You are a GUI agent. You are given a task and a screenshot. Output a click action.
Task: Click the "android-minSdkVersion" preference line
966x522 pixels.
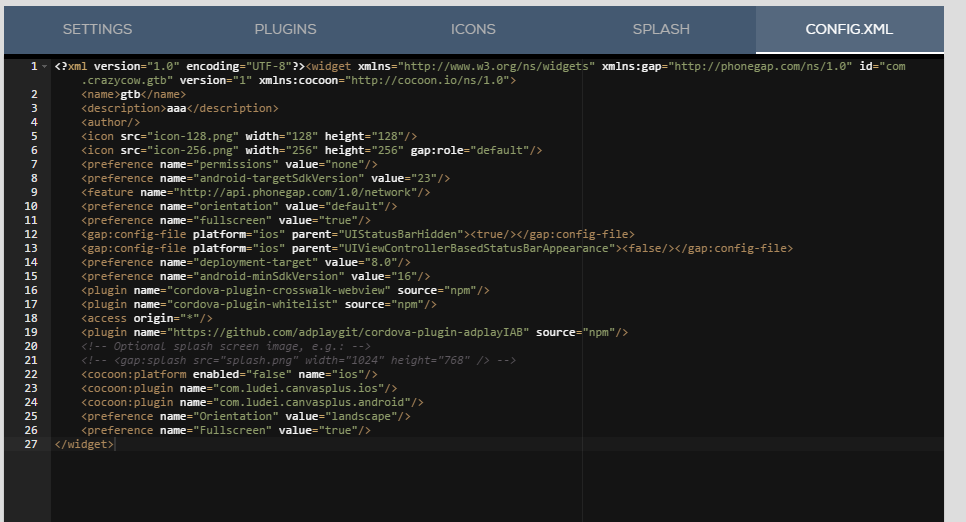(256, 277)
